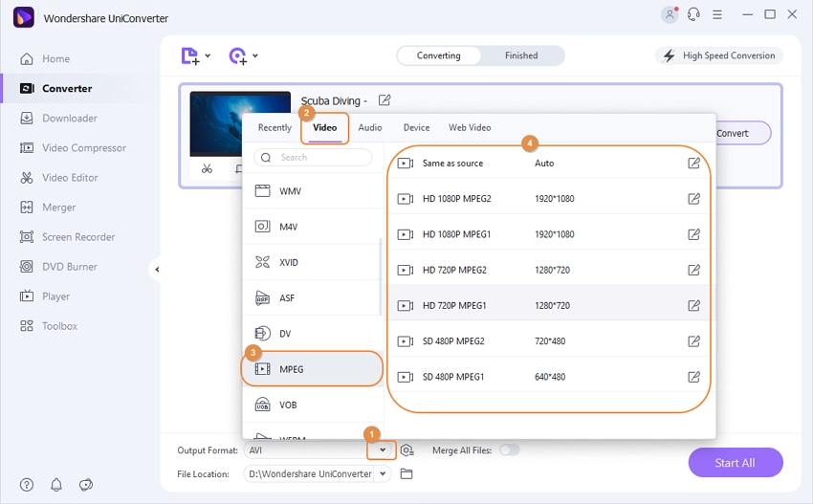
Task: Click the scissors trim icon under thumbnail
Action: pos(207,168)
